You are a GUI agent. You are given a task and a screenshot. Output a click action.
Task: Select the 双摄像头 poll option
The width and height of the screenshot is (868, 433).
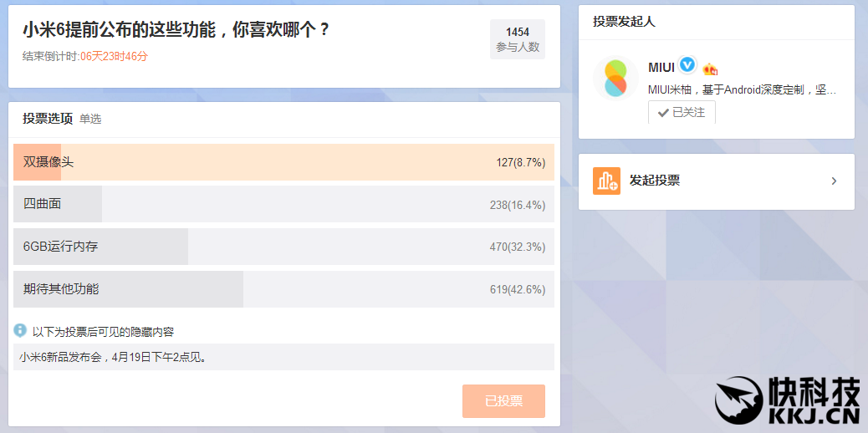click(x=283, y=162)
